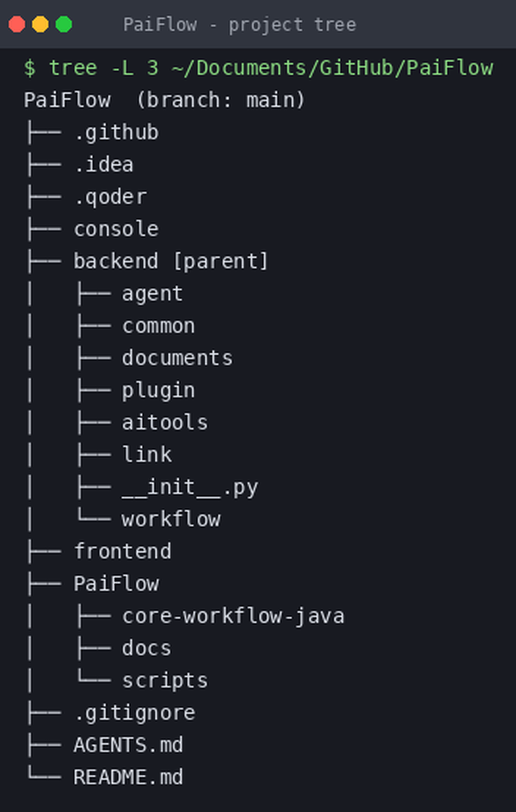
Task: Select the aitools folder entry
Action: [x=165, y=422]
